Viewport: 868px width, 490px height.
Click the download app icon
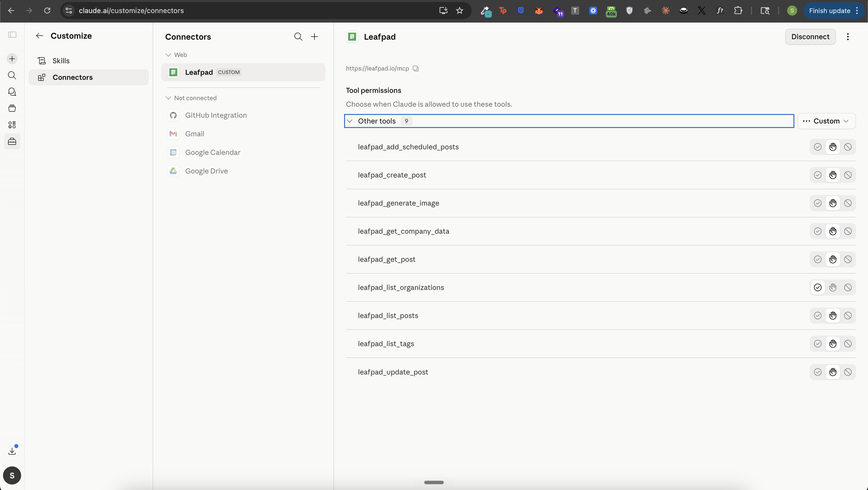coord(12,451)
